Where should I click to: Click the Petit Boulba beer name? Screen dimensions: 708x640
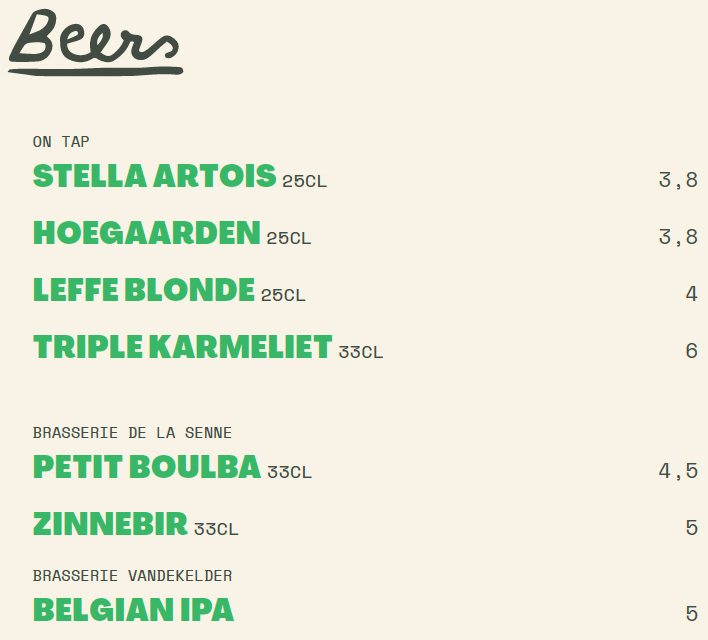(147, 467)
